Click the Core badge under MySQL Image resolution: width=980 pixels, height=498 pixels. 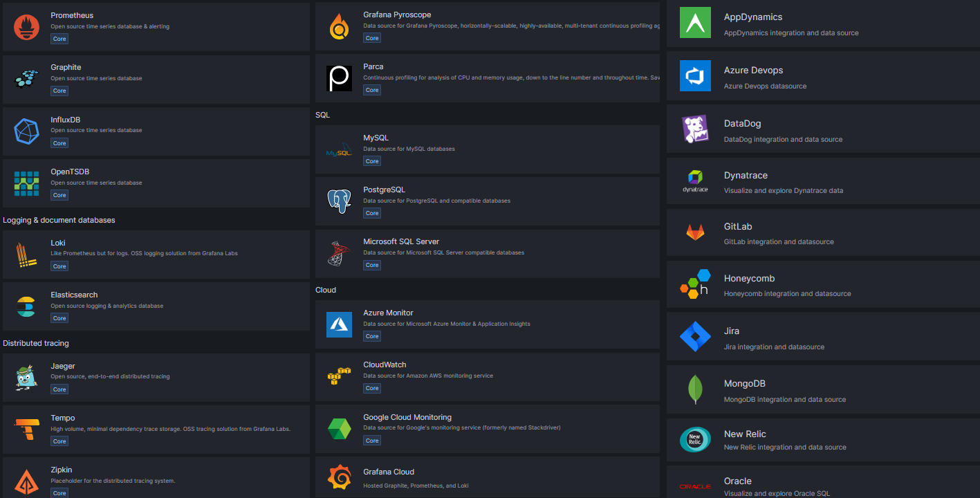click(x=372, y=161)
